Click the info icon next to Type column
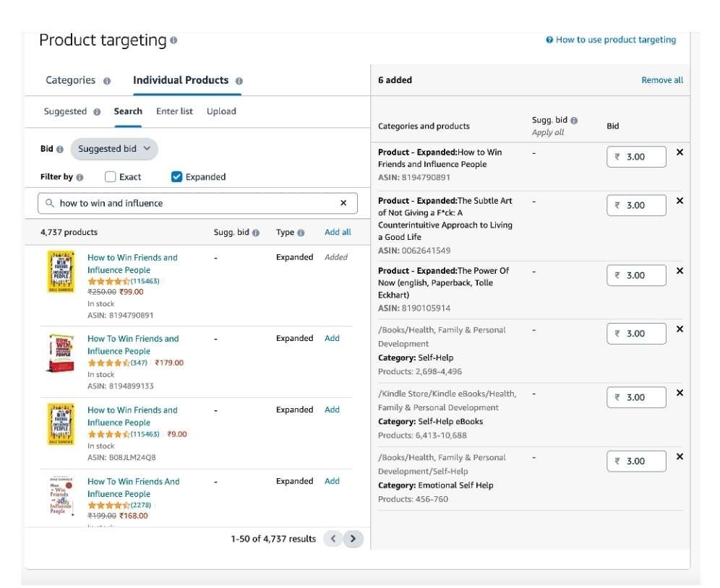The height and width of the screenshot is (588, 720). pos(301,233)
